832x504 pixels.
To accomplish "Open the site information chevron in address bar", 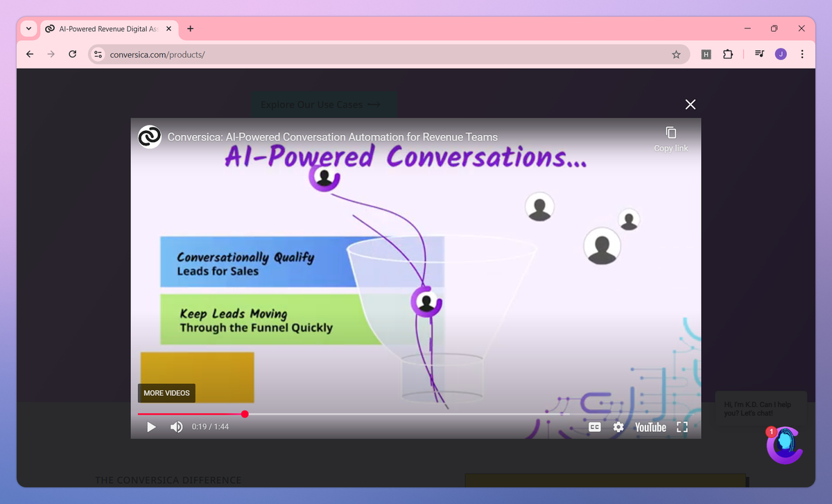I will (x=97, y=53).
